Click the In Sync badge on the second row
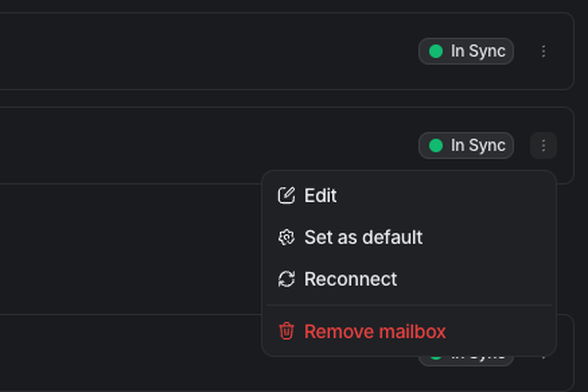This screenshot has height=392, width=588. coord(466,145)
